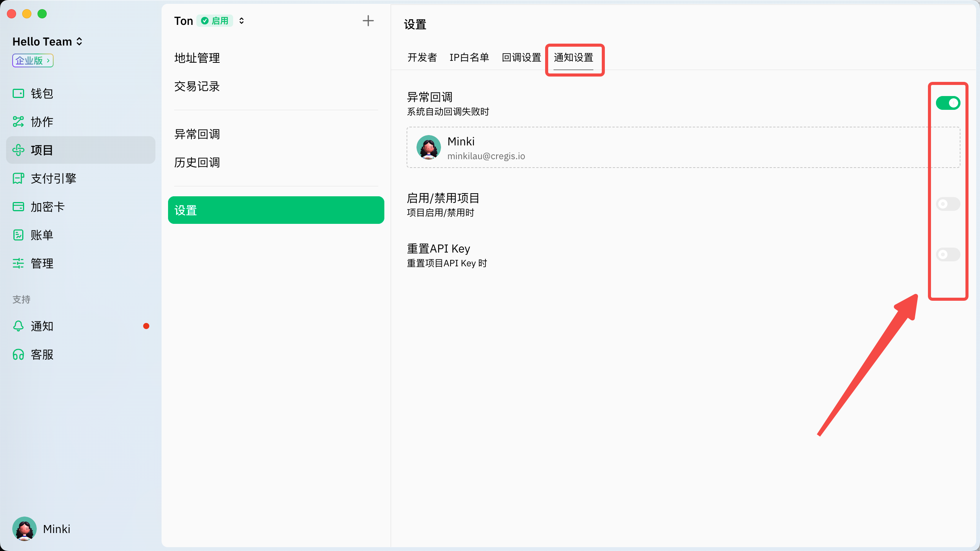Disable the 异常回调 notification toggle
The image size is (980, 551).
point(948,103)
